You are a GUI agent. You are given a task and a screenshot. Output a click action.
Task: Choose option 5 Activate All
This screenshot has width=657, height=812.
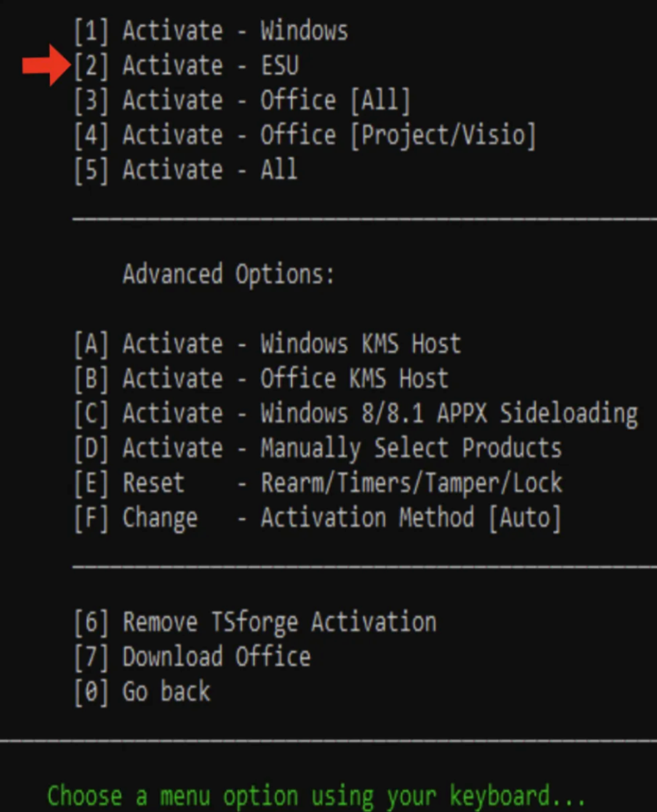[186, 170]
